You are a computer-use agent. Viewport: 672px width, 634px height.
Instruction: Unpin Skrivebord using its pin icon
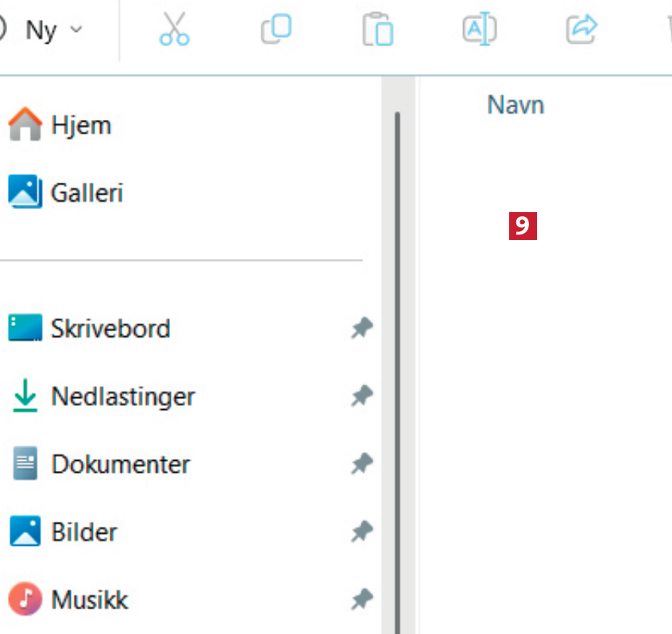click(x=362, y=328)
